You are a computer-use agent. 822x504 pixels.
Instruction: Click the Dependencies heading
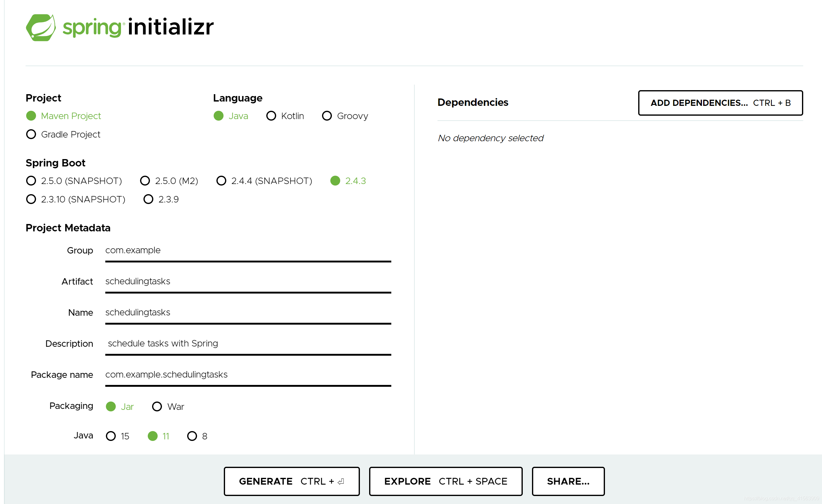point(473,102)
